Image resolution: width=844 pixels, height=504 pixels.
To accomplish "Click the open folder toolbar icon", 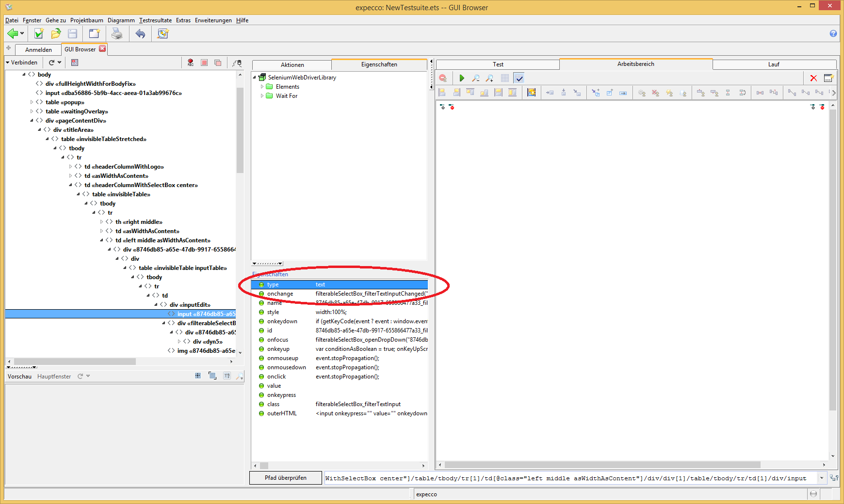I will pos(56,33).
